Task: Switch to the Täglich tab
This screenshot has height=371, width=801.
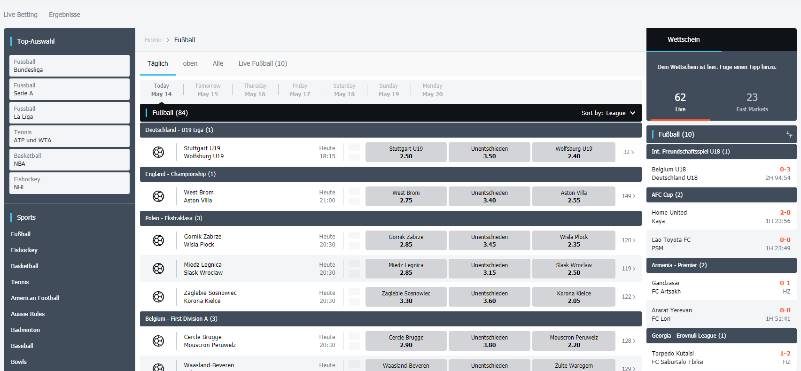Action: [158, 64]
